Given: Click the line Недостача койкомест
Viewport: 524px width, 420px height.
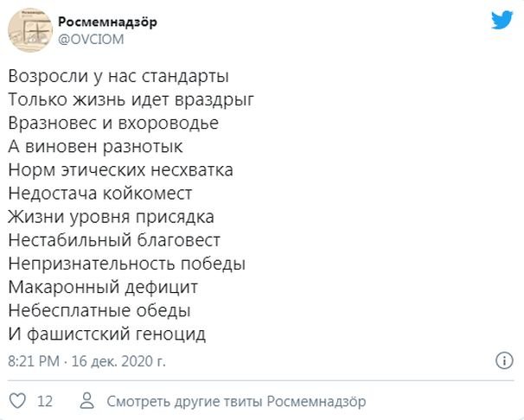Looking at the screenshot, I should (100, 193).
